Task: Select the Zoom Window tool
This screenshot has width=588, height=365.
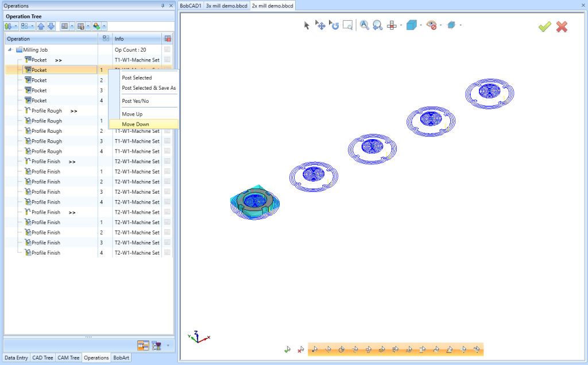Action: click(x=347, y=25)
